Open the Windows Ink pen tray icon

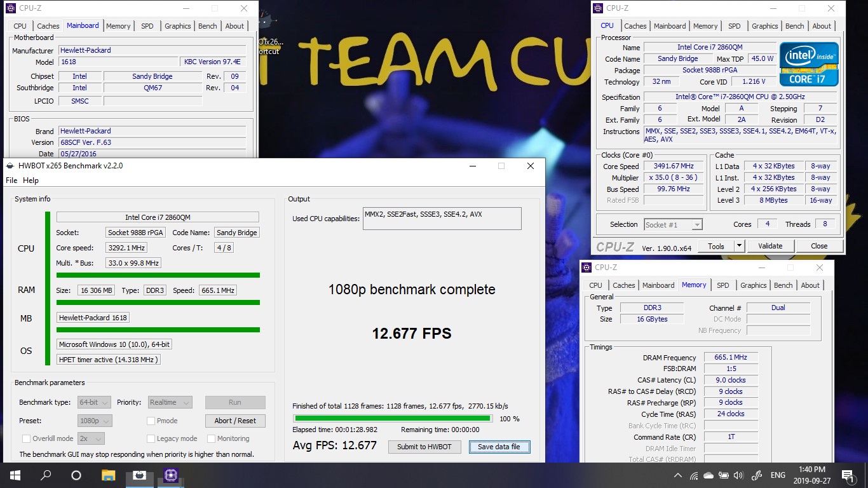click(x=756, y=475)
